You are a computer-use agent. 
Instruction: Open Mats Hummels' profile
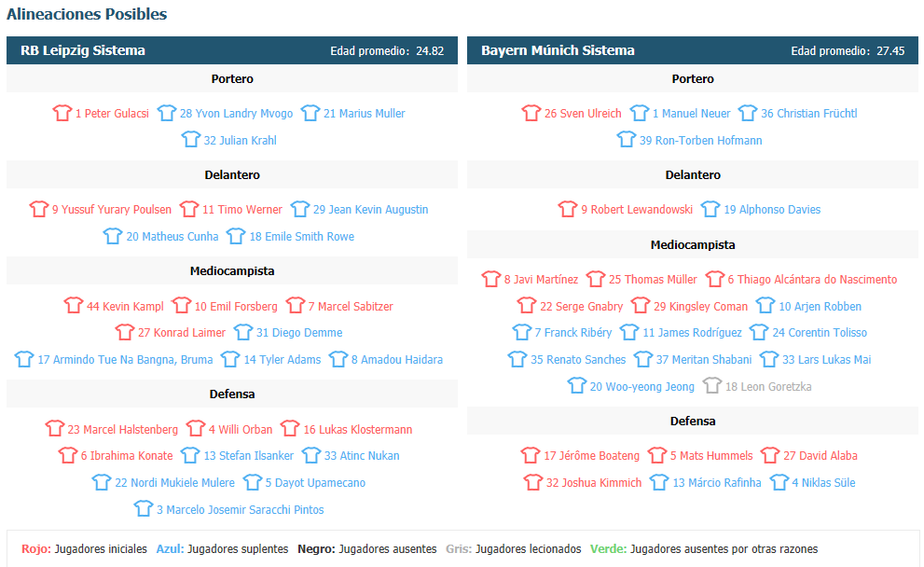tap(711, 456)
